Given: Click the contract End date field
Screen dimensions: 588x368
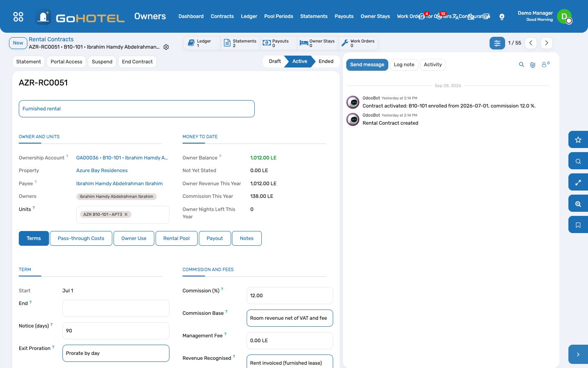Looking at the screenshot, I should tap(116, 308).
